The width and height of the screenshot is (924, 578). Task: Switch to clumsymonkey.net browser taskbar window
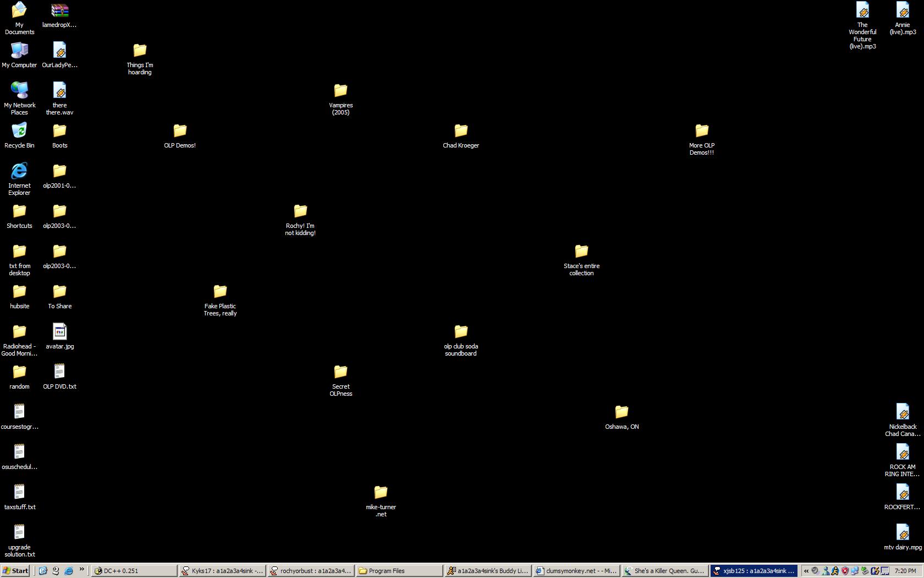click(576, 571)
